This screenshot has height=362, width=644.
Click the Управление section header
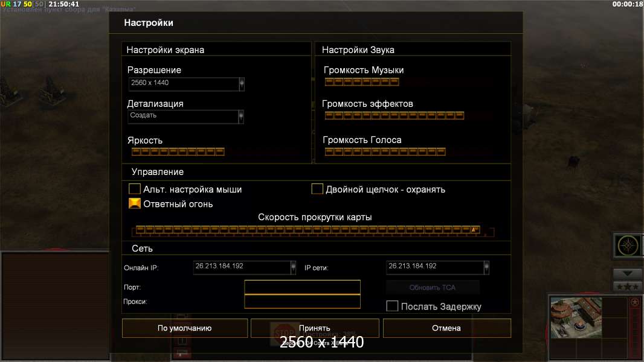click(157, 172)
